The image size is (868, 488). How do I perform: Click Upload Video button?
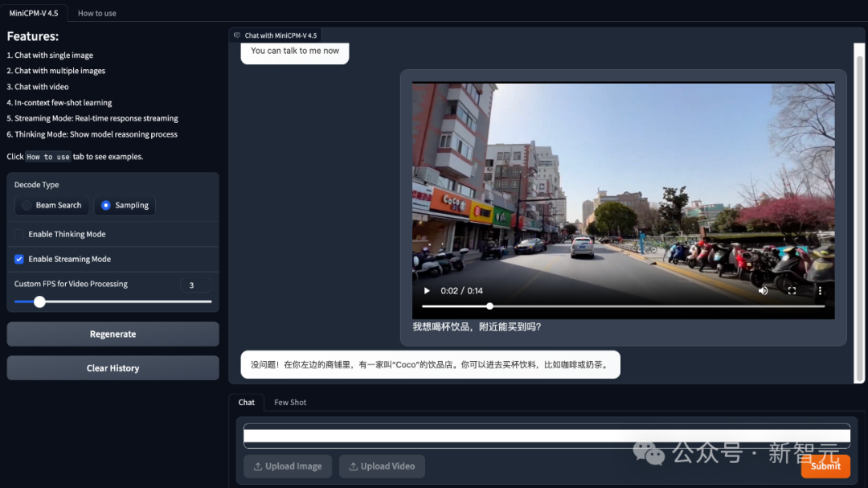pos(382,466)
